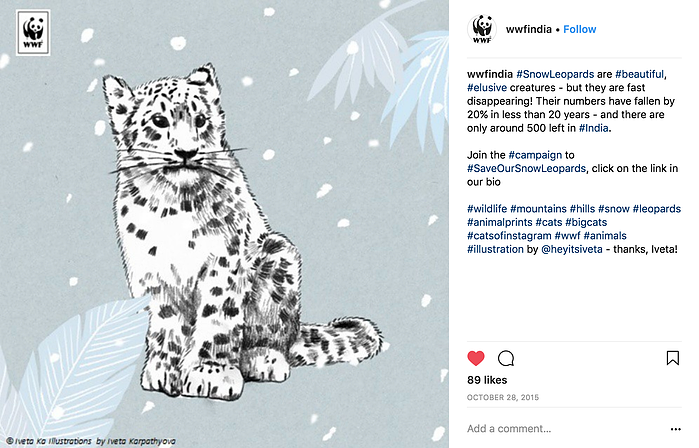Open the #wildlife hashtag
The width and height of the screenshot is (699, 448).
[x=487, y=209]
